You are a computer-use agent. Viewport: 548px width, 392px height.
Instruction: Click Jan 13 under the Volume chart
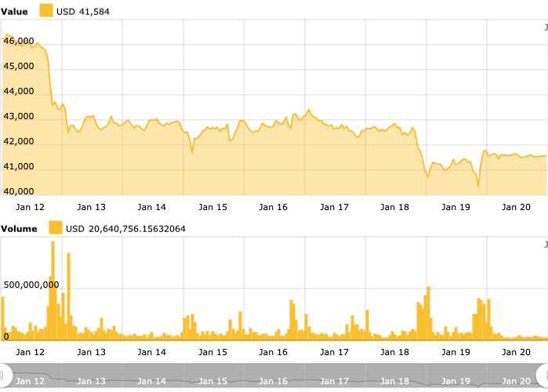(91, 352)
